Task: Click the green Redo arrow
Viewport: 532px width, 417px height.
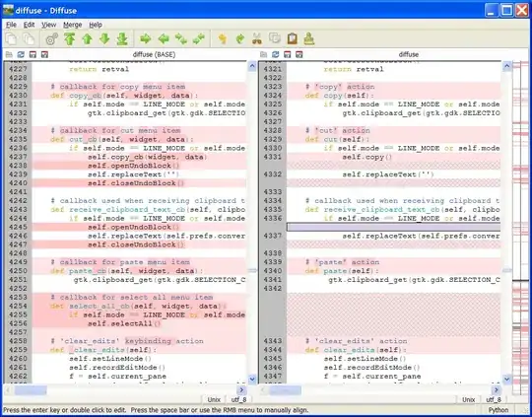Action: [x=240, y=39]
